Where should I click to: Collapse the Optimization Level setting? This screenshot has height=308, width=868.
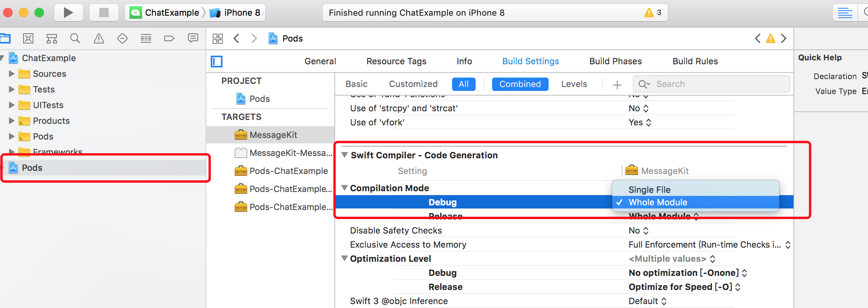point(345,258)
